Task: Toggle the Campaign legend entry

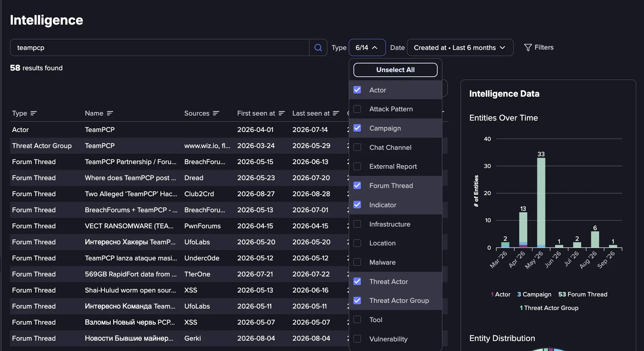Action: coord(534,294)
